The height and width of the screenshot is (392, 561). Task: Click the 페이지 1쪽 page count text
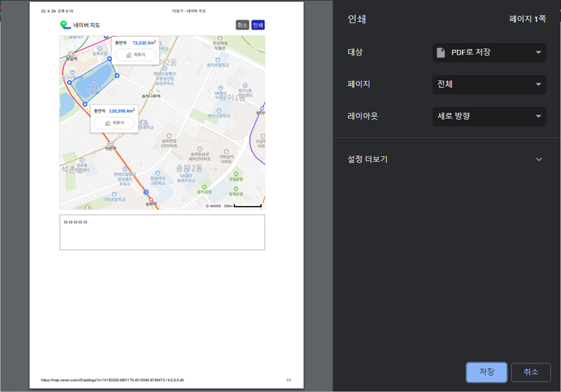coord(527,19)
